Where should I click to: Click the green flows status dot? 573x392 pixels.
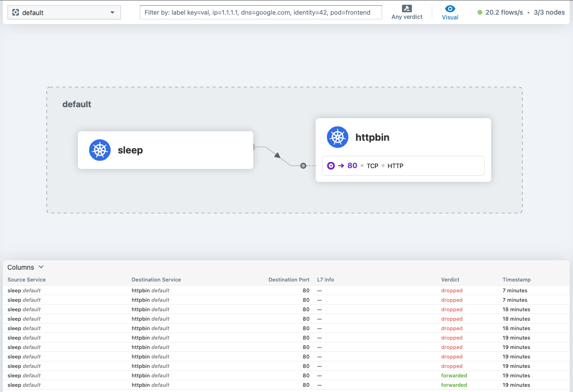click(x=480, y=12)
